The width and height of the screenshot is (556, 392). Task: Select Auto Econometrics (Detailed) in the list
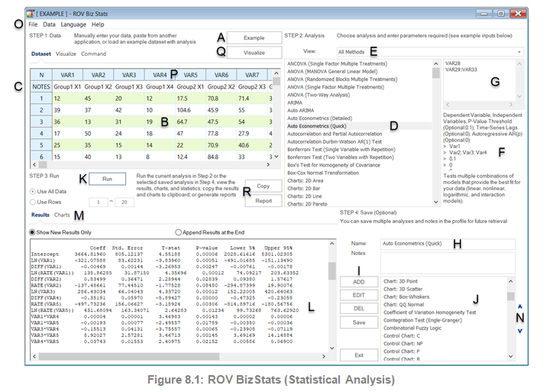321,118
